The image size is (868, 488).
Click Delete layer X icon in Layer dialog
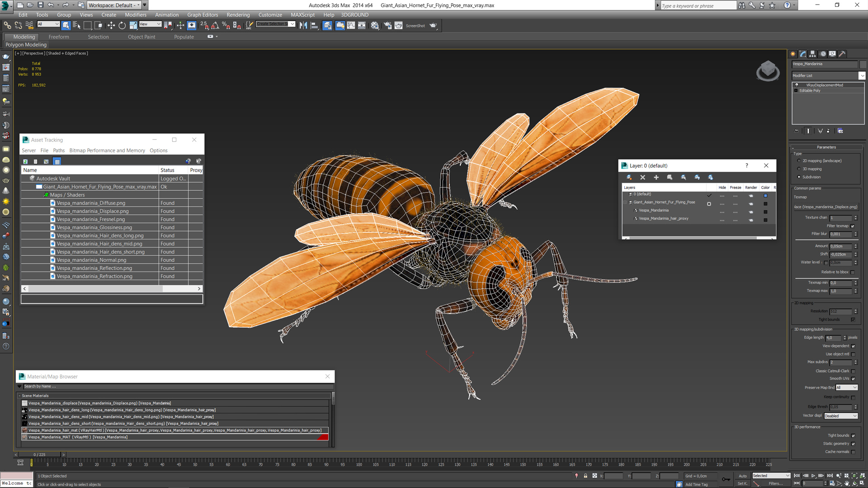click(x=642, y=178)
